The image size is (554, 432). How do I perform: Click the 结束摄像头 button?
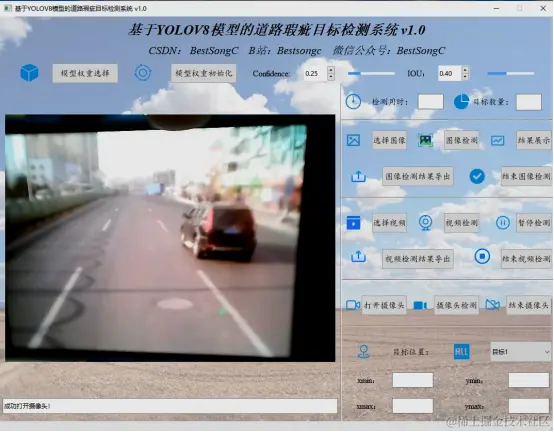529,305
